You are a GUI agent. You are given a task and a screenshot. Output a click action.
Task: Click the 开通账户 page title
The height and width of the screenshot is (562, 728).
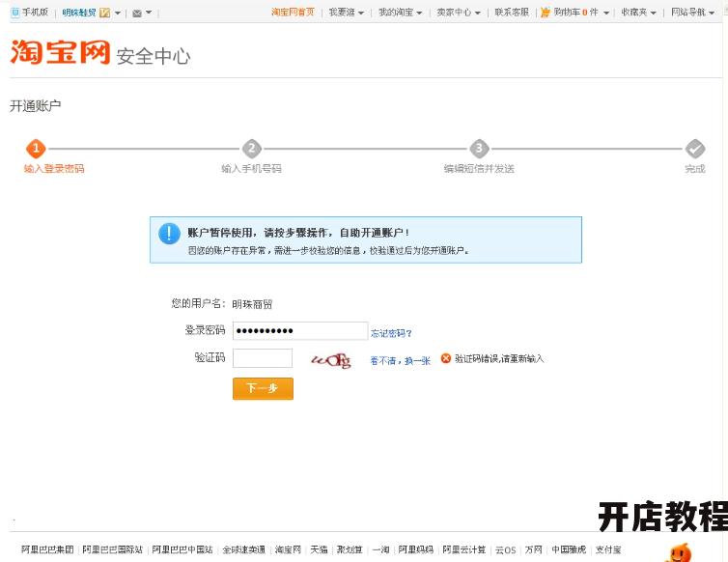tap(36, 106)
